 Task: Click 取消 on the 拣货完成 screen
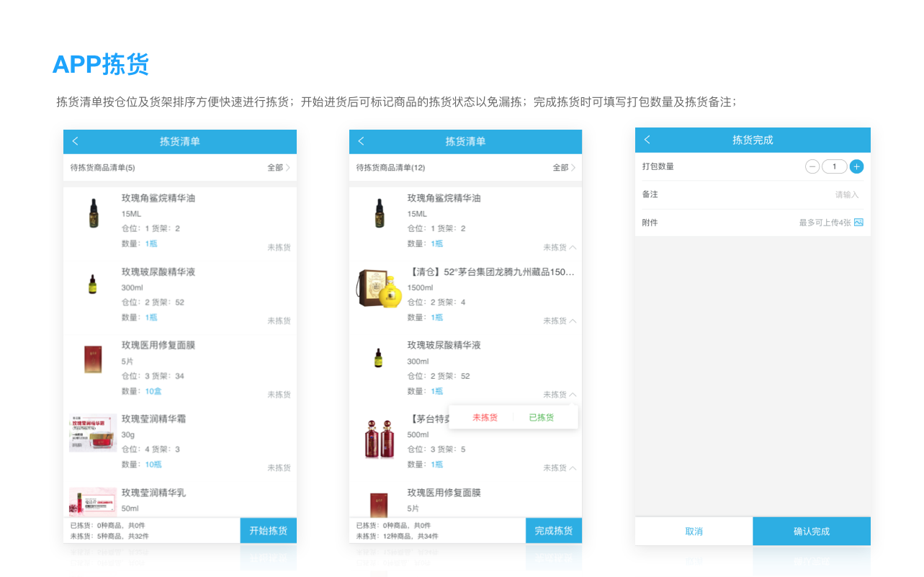pos(694,532)
